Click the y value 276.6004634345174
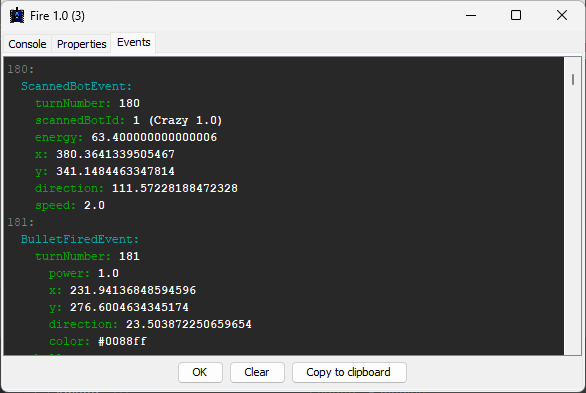The image size is (586, 393). click(129, 307)
